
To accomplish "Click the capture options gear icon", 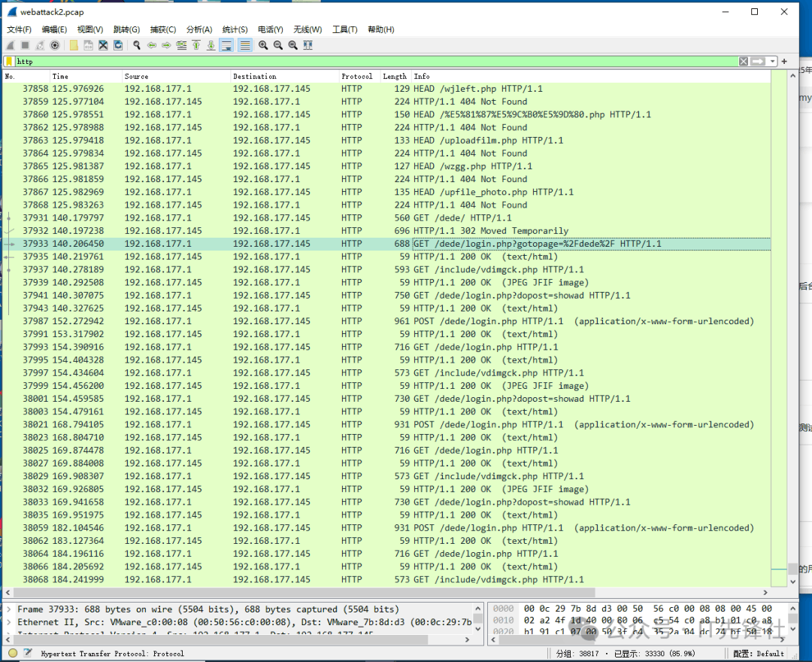I will (x=55, y=45).
